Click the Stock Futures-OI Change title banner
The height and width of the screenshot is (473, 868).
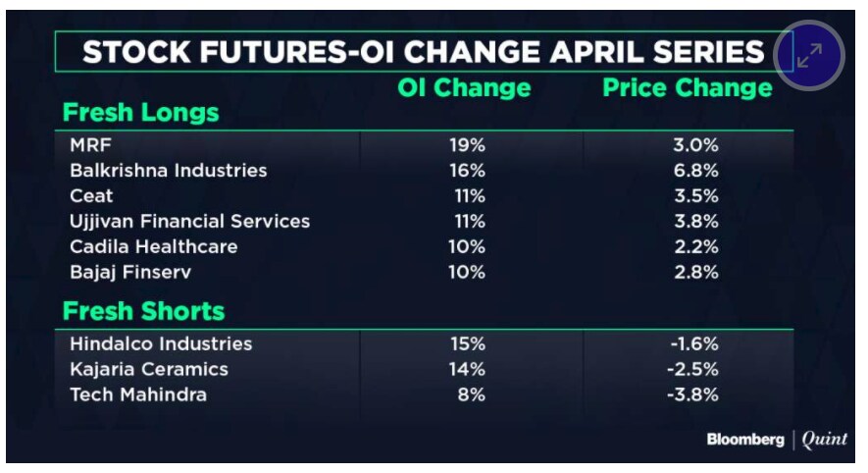(423, 52)
